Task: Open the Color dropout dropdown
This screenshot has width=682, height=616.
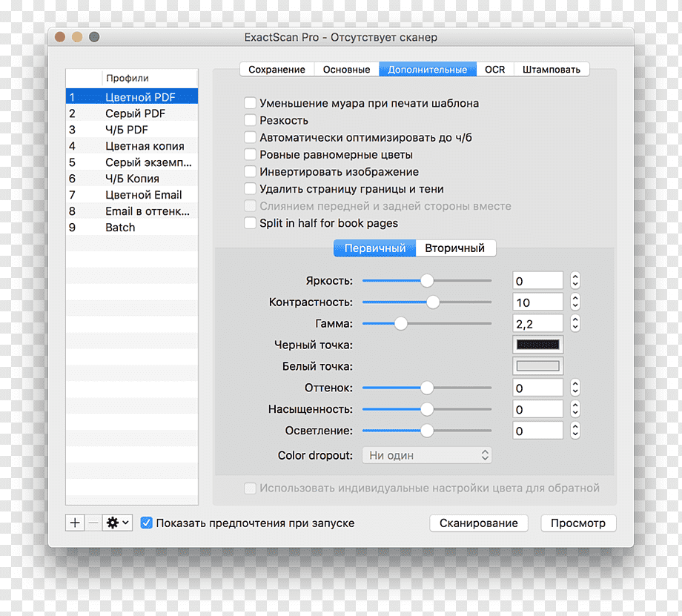Action: coord(427,455)
